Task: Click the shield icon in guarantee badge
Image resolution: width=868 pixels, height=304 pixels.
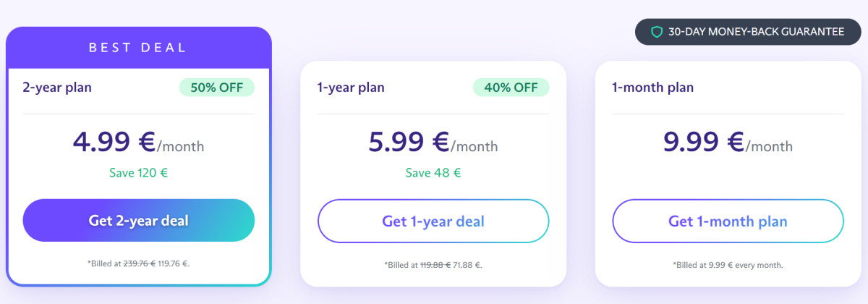Action: (657, 32)
